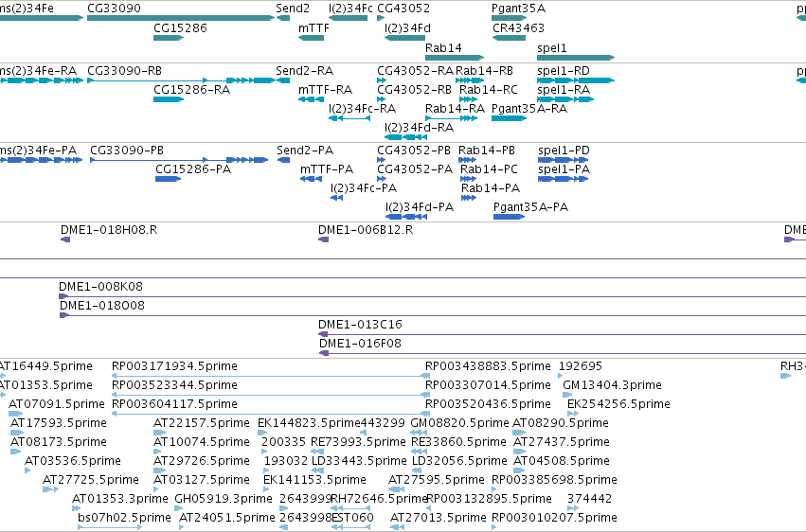Click the GH05919.3prime EST label
This screenshot has width=806, height=532.
click(224, 499)
